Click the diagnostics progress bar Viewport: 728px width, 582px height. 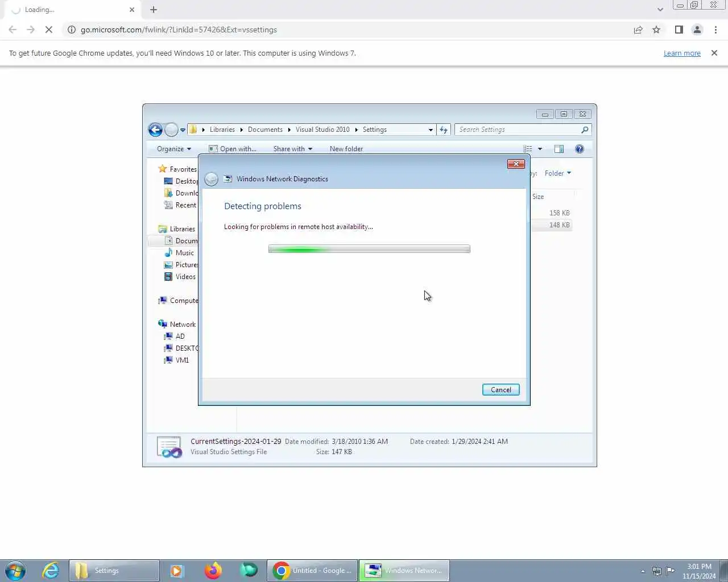pos(369,249)
